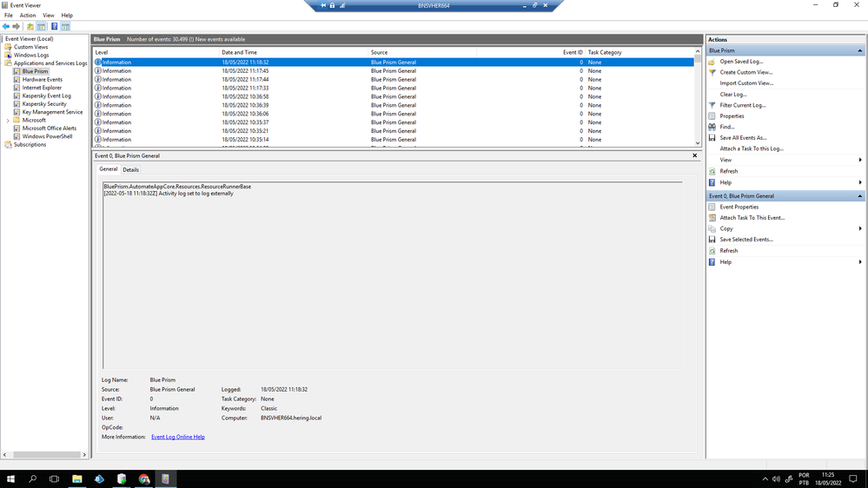
Task: Click the Copy icon in Actions pane
Action: click(x=712, y=228)
